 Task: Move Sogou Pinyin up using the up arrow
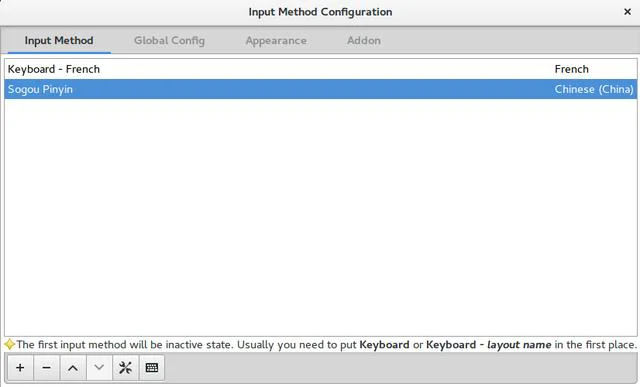pyautogui.click(x=73, y=368)
